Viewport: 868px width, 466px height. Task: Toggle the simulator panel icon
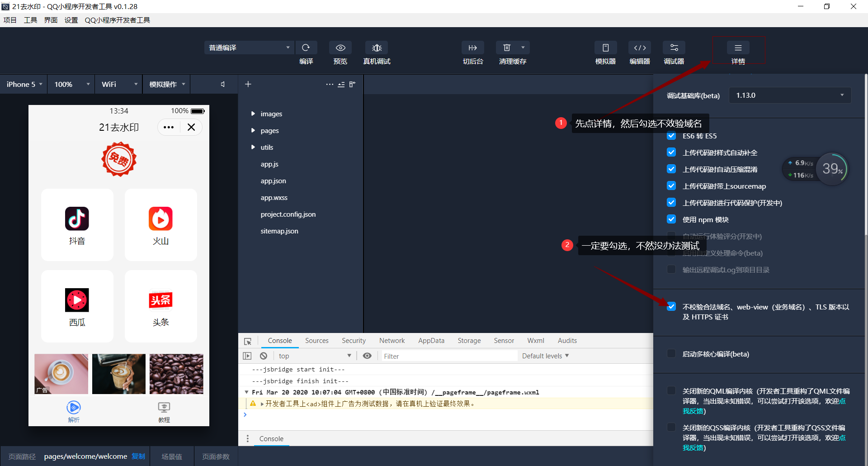click(605, 48)
